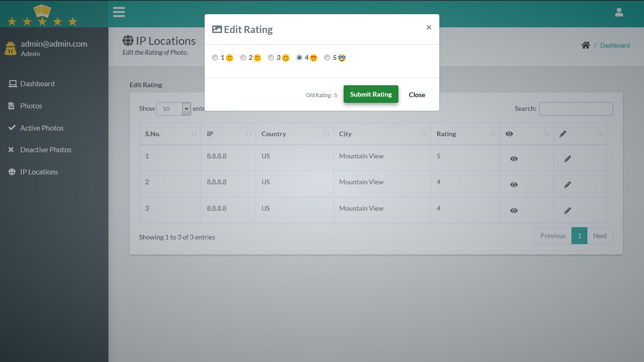Select the rating 4 radio button
The height and width of the screenshot is (362, 644).
point(299,57)
